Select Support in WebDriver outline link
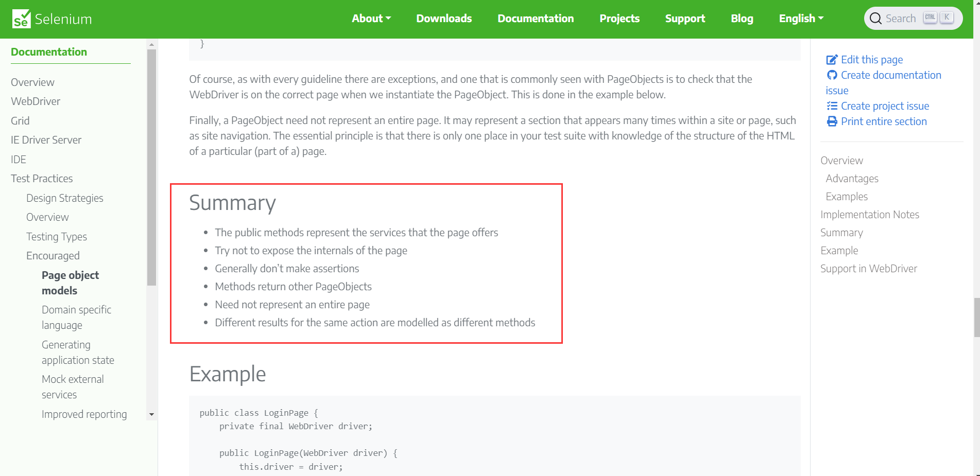Image resolution: width=980 pixels, height=476 pixels. click(868, 269)
